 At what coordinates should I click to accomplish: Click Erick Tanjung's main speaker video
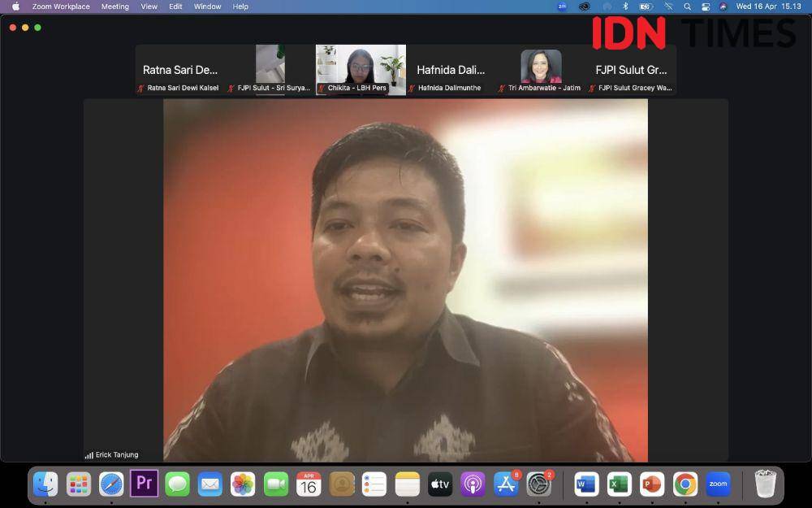405,280
